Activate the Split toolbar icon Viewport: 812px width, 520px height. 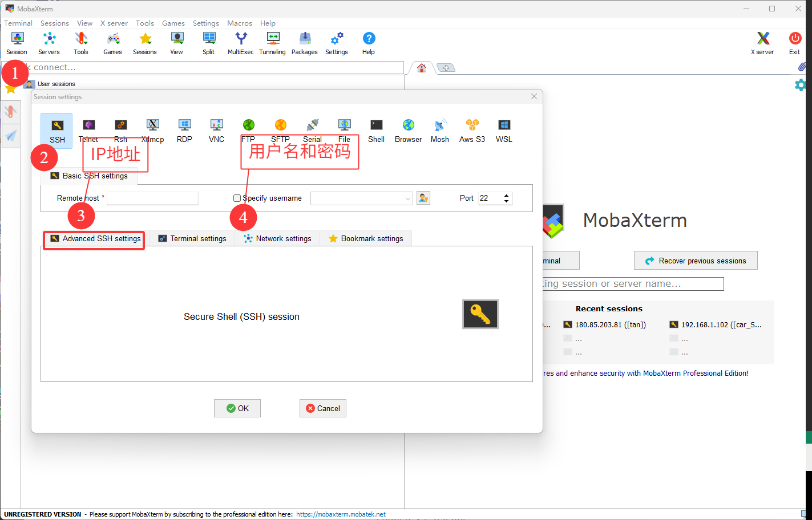209,43
